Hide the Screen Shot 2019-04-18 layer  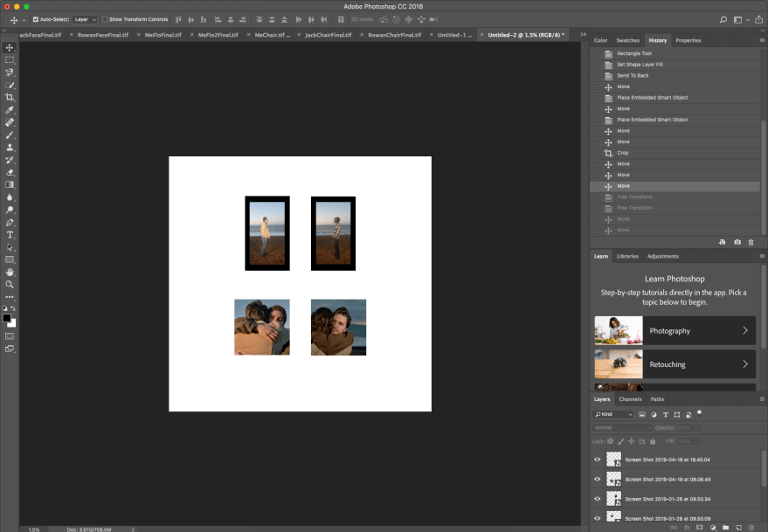pyautogui.click(x=598, y=459)
